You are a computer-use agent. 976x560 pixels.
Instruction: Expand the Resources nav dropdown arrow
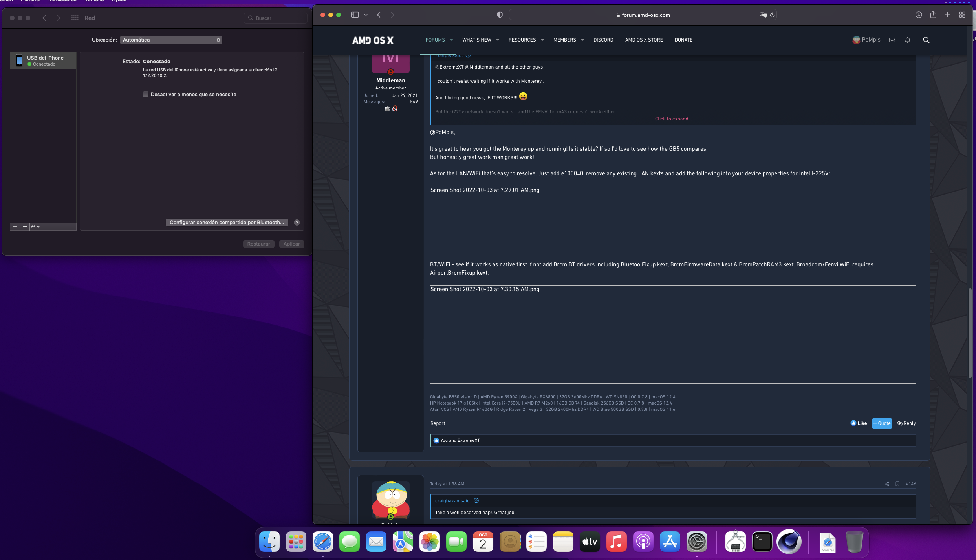[542, 40]
